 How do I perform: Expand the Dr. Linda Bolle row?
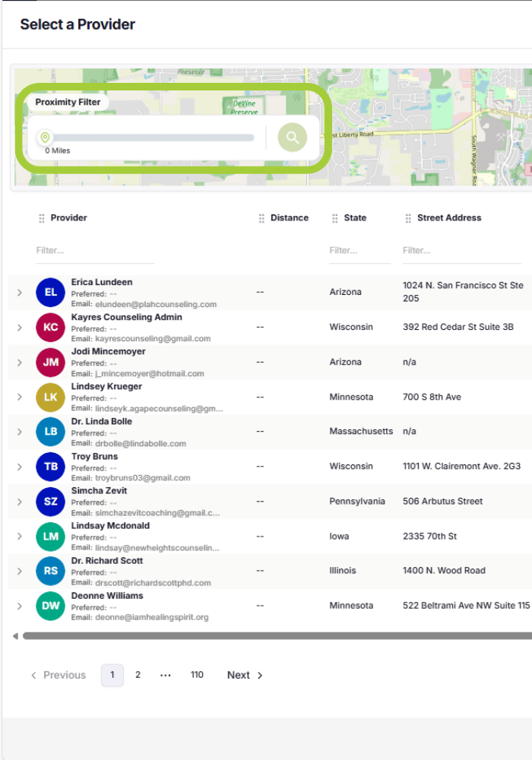click(20, 432)
